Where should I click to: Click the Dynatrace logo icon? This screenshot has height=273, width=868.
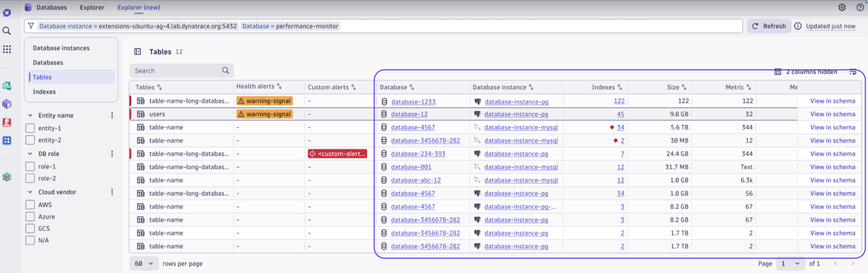coord(7,13)
